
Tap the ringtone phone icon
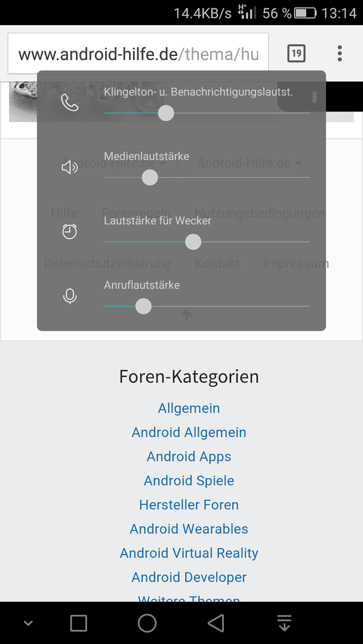pos(69,103)
